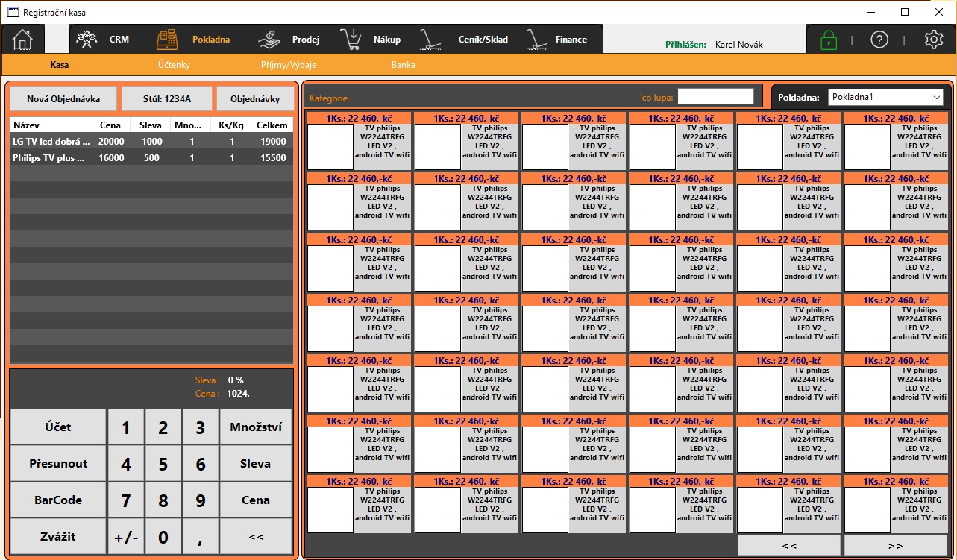The image size is (957, 560).
Task: Click the 19000 total cell
Action: (273, 141)
